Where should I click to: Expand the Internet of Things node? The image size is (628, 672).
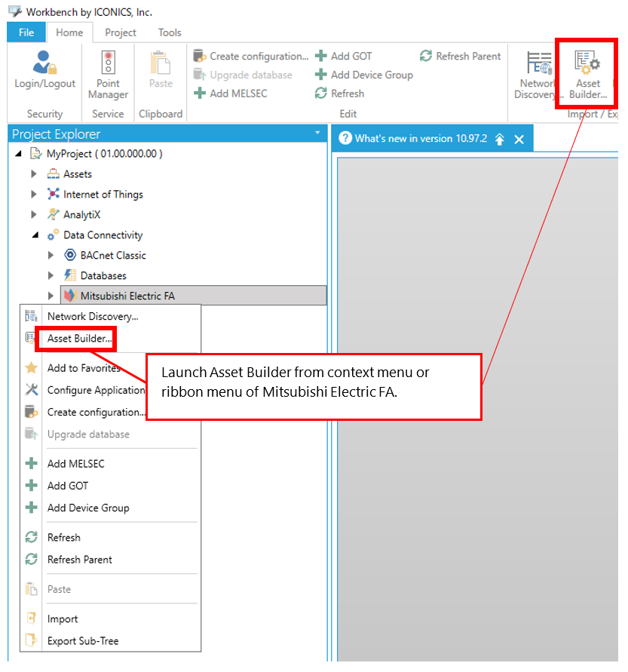tap(34, 194)
